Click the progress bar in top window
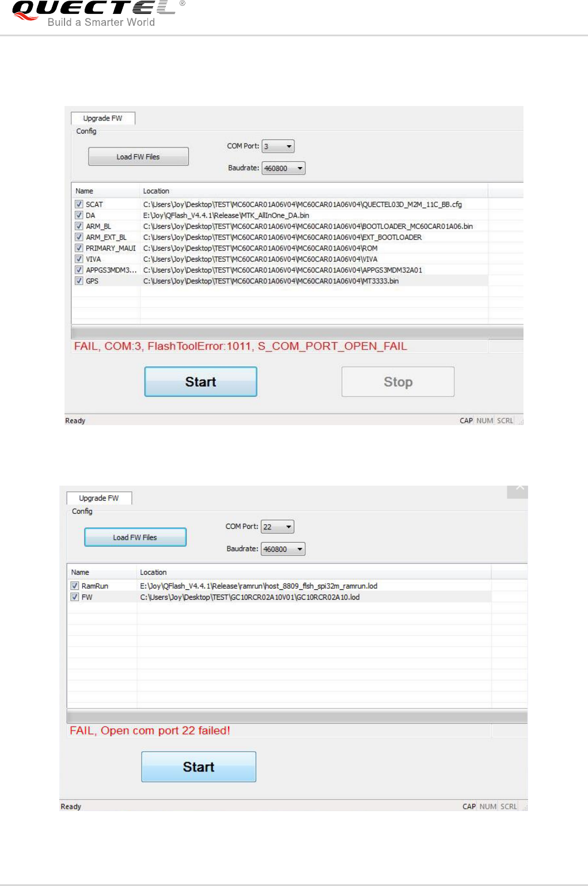Screen dimensions: 588x886 tap(297, 332)
